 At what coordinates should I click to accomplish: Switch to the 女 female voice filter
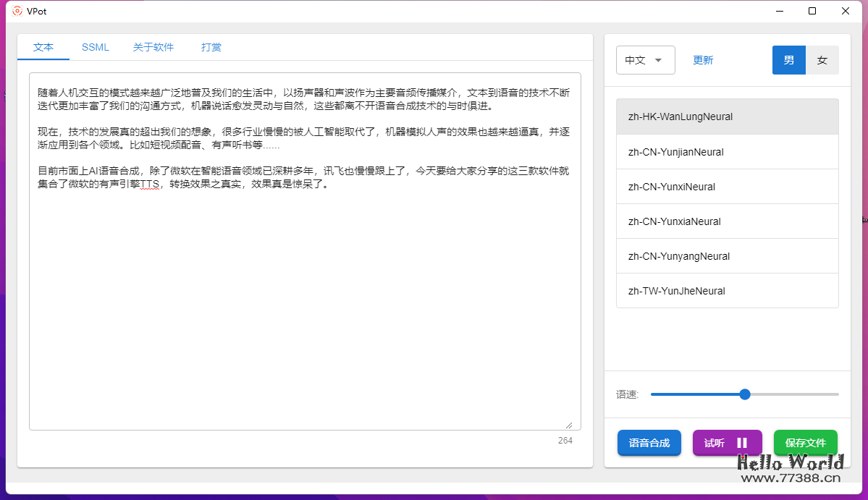click(822, 60)
